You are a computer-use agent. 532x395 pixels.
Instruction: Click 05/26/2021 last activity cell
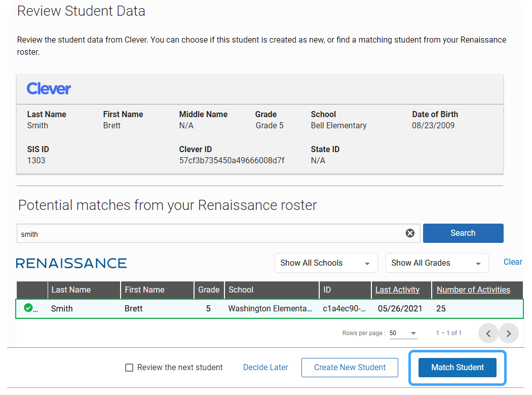[x=400, y=309]
